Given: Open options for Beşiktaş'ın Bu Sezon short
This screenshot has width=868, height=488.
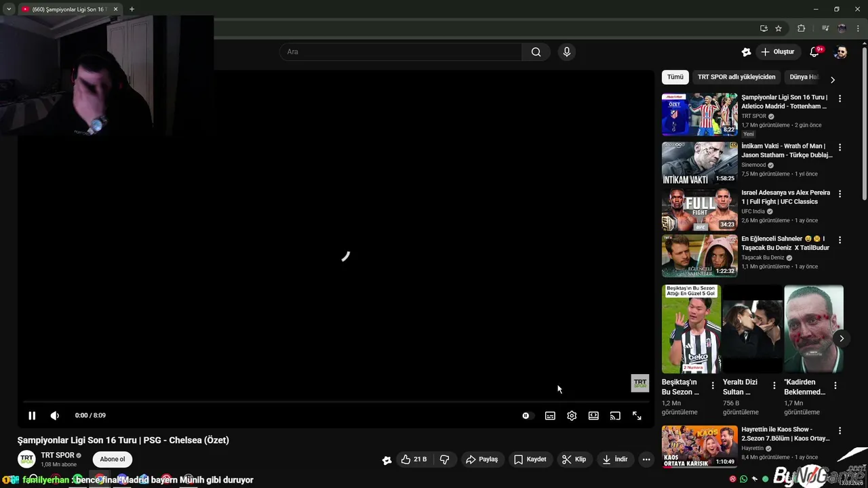Looking at the screenshot, I should click(x=712, y=385).
